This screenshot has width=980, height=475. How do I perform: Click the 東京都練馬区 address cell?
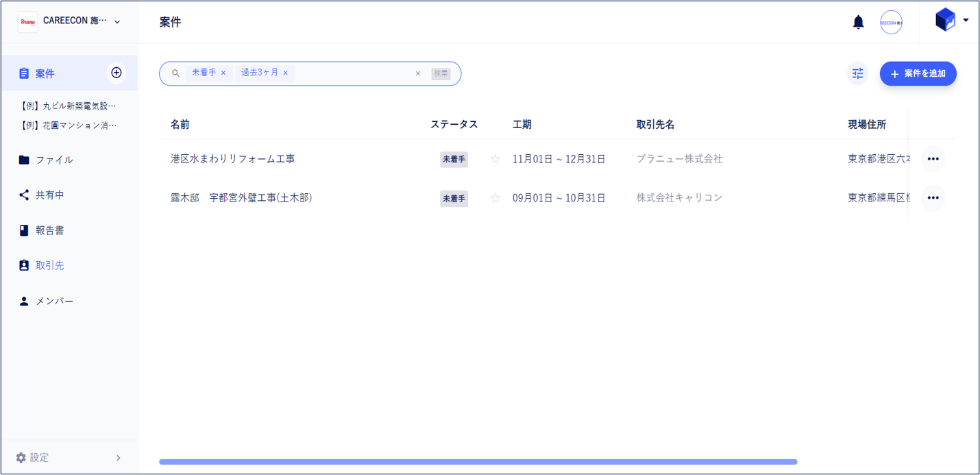click(x=879, y=197)
